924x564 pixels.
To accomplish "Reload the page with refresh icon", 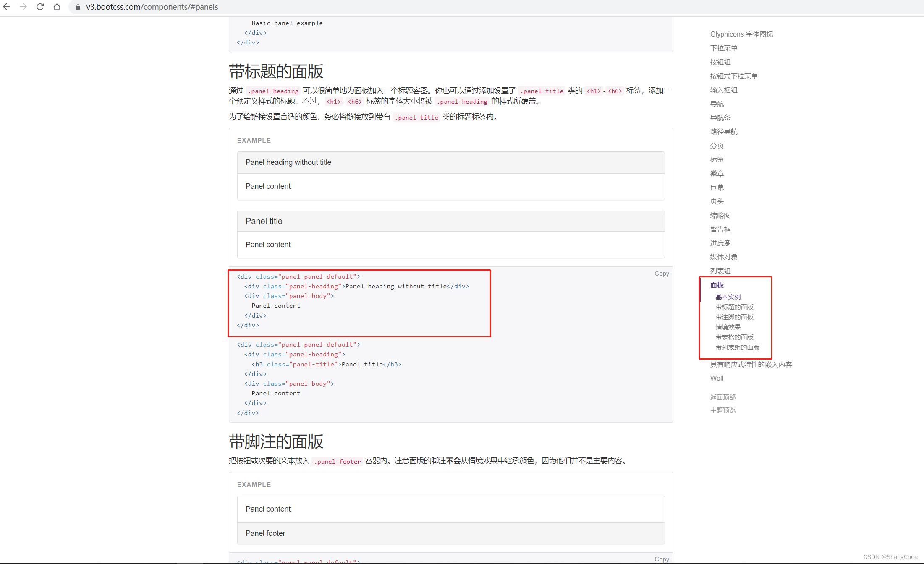I will [x=40, y=7].
